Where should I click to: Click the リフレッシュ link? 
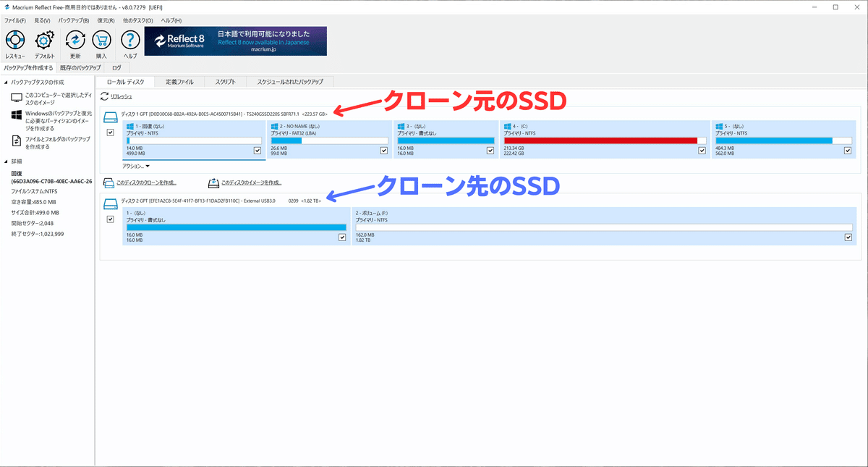pos(122,96)
